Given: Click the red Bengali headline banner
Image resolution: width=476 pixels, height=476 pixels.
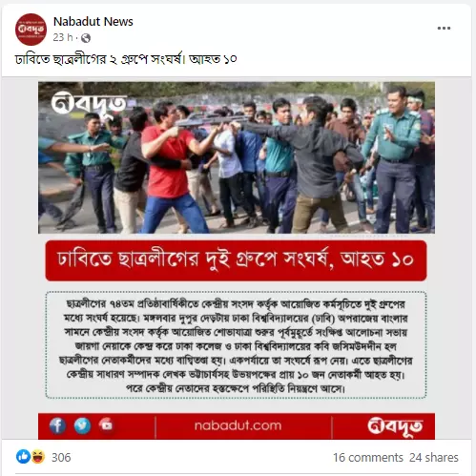Looking at the screenshot, I should coord(236,260).
